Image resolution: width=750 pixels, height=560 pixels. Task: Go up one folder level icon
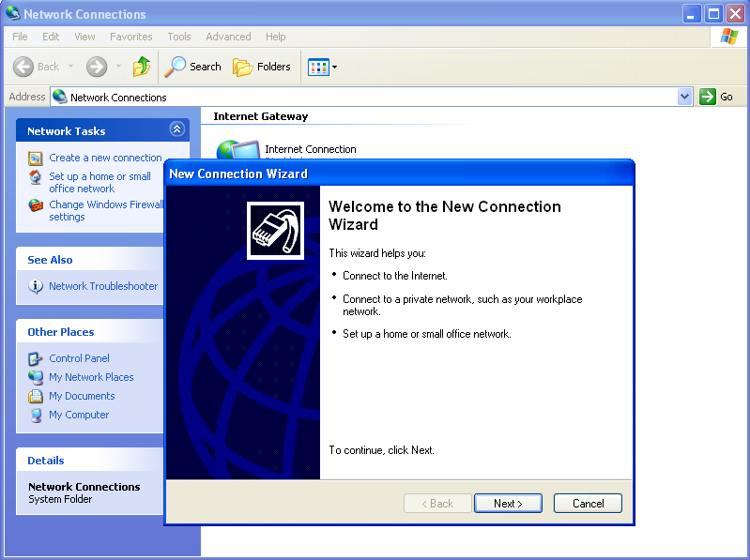point(142,67)
